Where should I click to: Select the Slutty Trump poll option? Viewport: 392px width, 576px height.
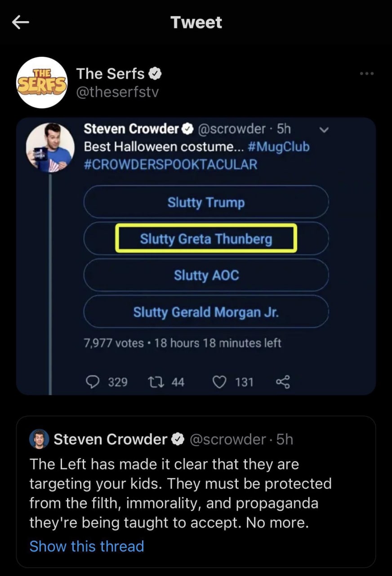click(206, 202)
